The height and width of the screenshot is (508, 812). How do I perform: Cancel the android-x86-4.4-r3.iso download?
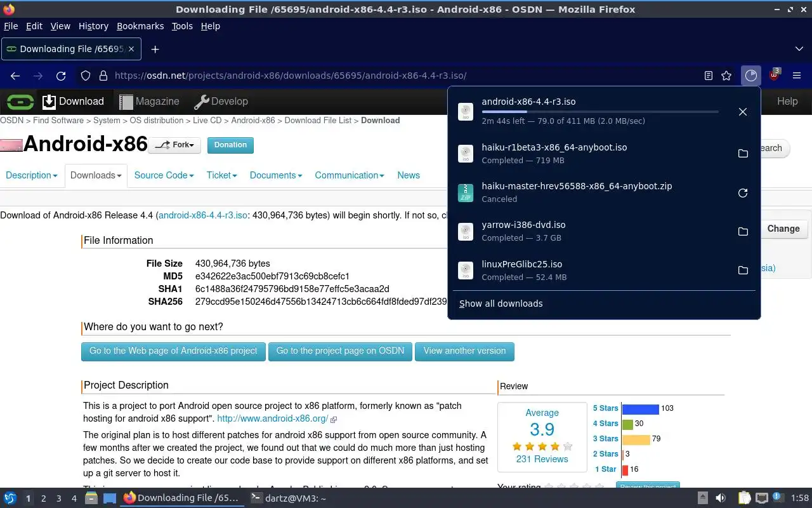tap(743, 112)
